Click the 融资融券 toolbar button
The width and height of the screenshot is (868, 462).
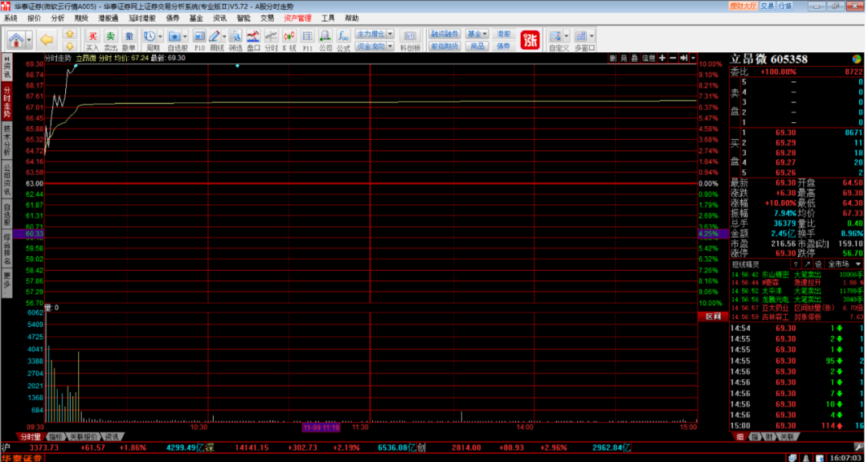click(444, 35)
